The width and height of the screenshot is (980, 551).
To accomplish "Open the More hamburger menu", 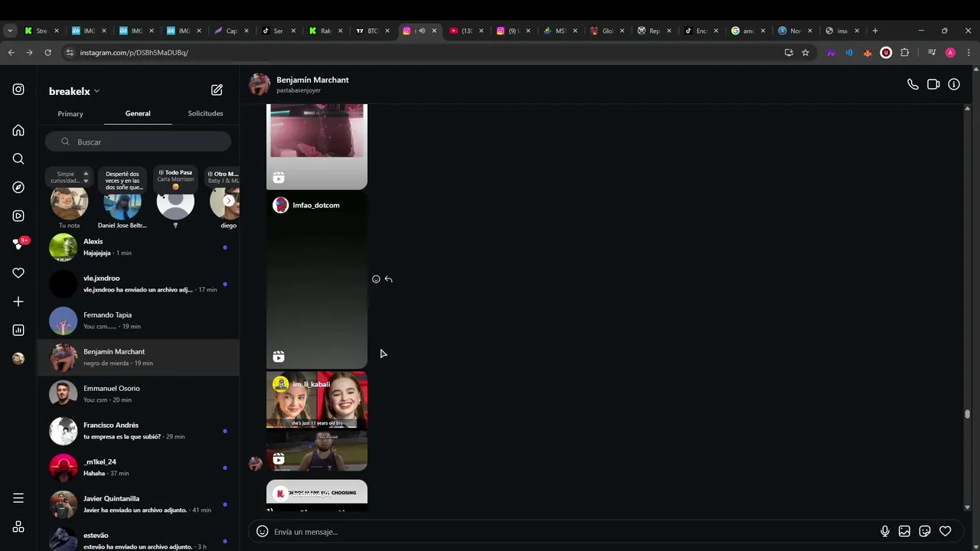I will [x=18, y=498].
